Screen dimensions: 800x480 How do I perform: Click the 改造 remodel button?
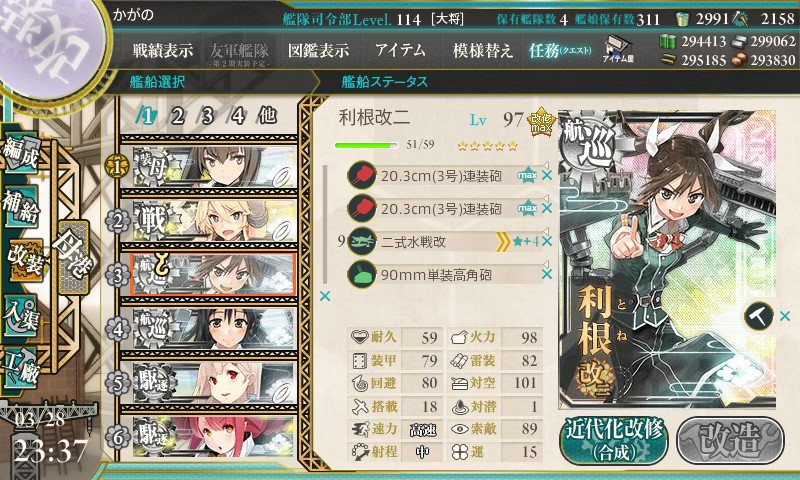(730, 440)
